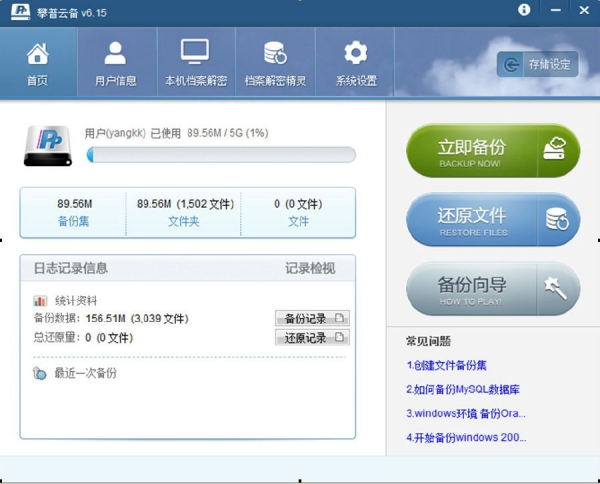Click the 最近一次备份 icon
Screen dimensions: 600x484
click(x=39, y=373)
